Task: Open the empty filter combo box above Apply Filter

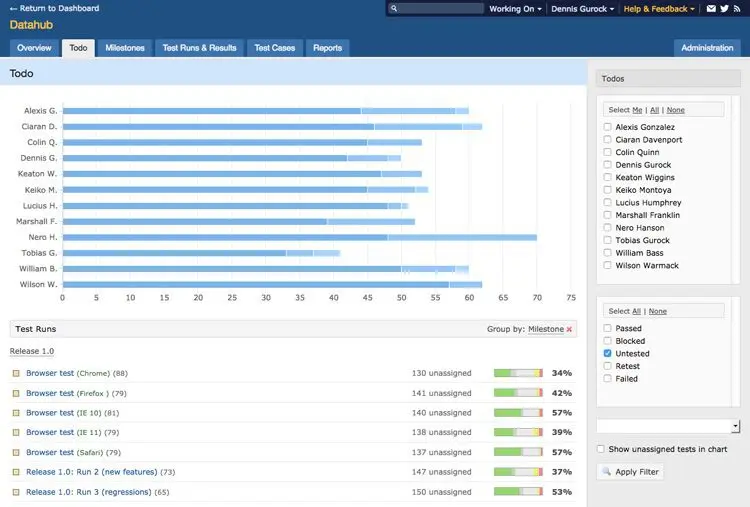Action: (668, 426)
